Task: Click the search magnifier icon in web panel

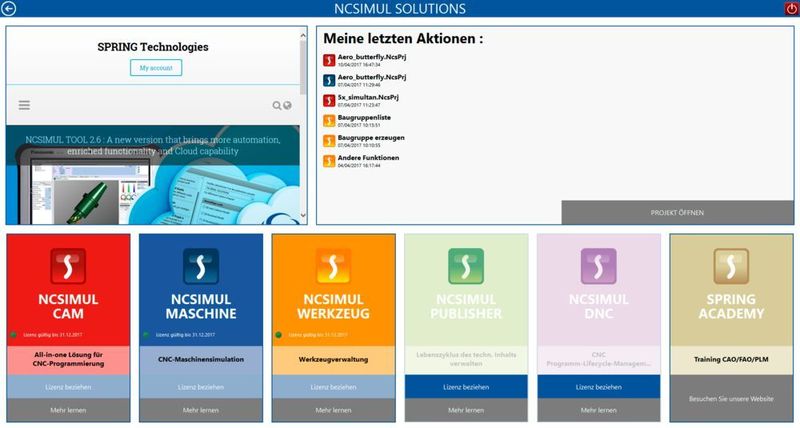Action: [277, 106]
